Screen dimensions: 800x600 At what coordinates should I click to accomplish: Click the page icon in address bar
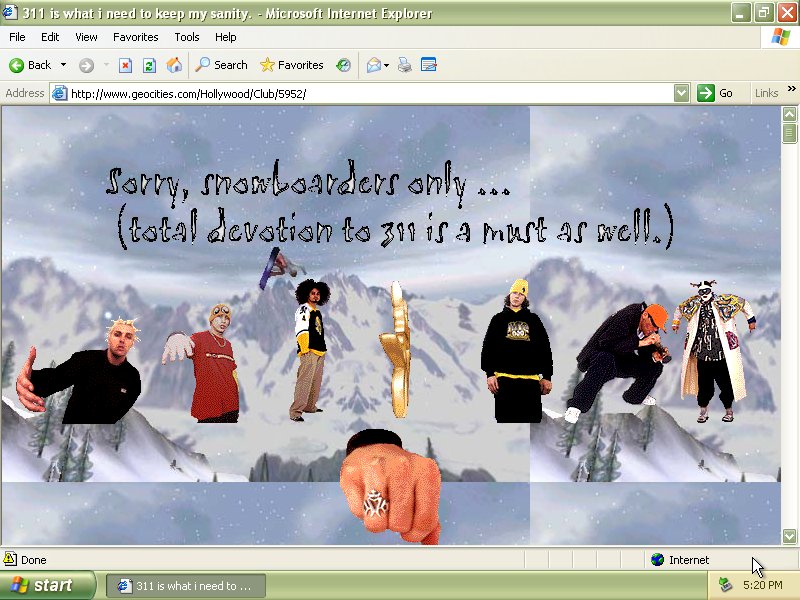tap(60, 93)
